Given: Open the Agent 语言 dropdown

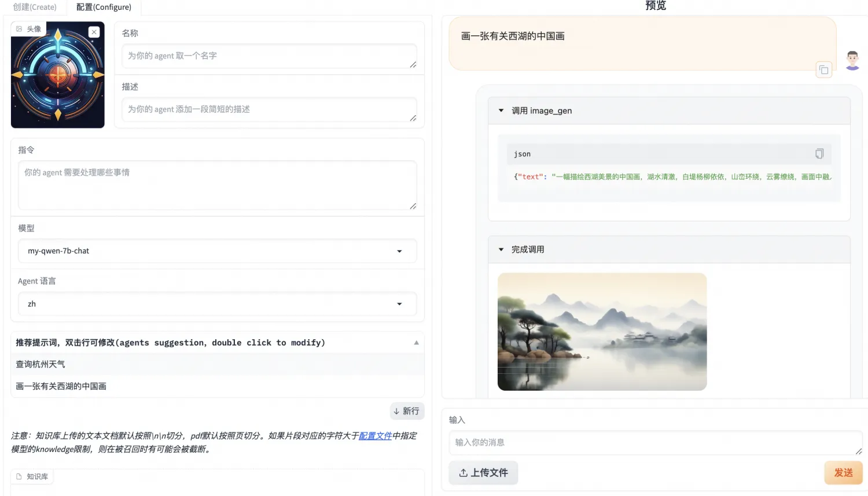Looking at the screenshot, I should point(399,304).
